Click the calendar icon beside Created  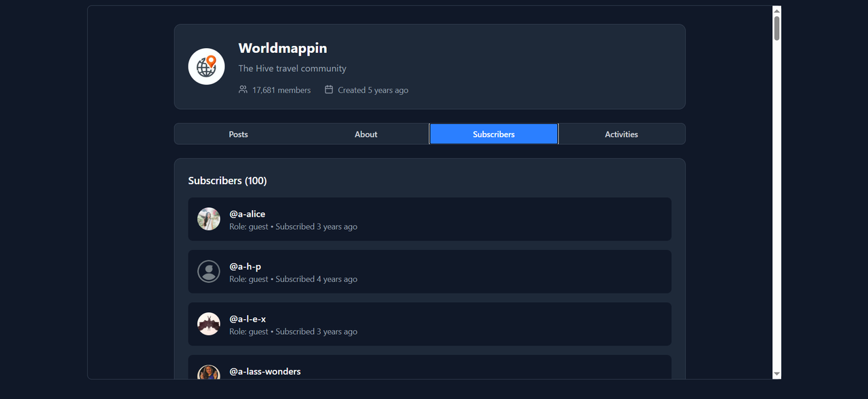(x=329, y=89)
